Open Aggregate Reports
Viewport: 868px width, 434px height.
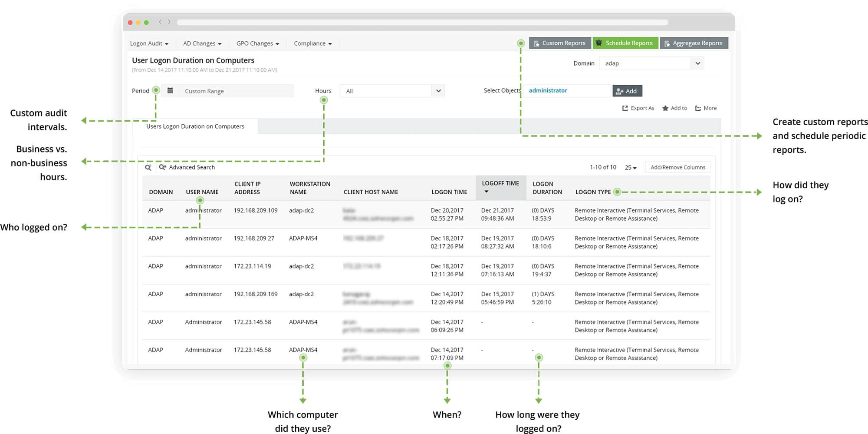pos(694,43)
